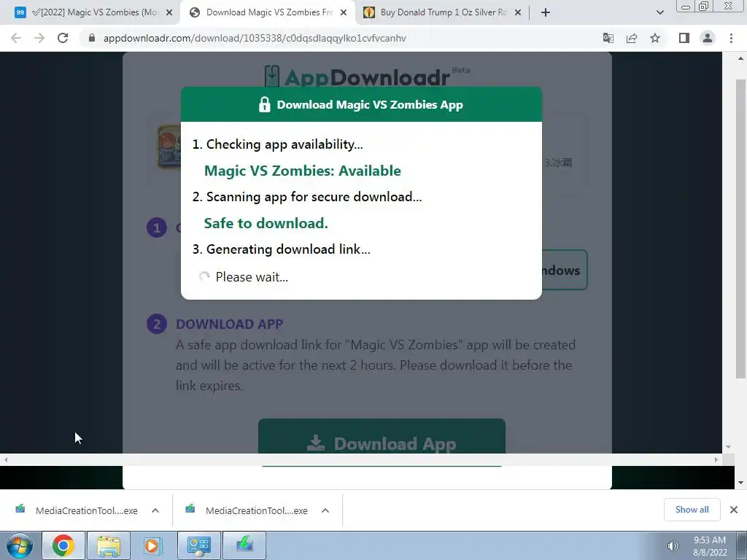This screenshot has height=560, width=747.
Task: Click the Control Panel taskbar icon
Action: click(x=198, y=545)
